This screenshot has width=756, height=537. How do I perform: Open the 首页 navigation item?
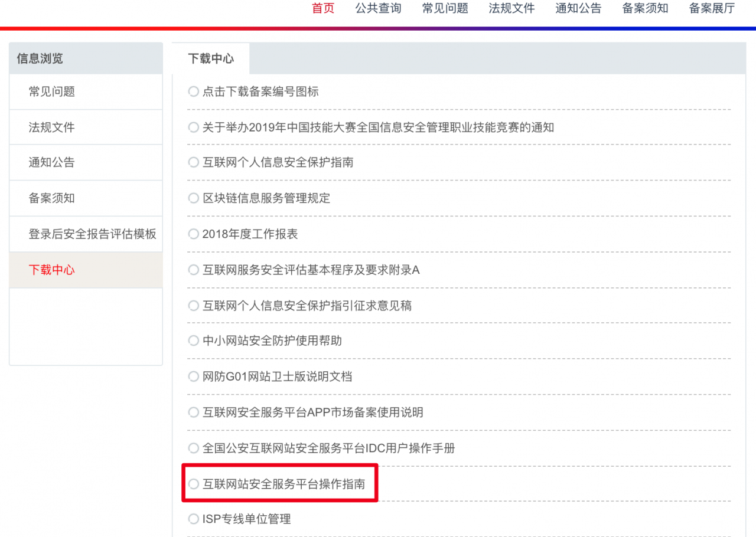323,8
